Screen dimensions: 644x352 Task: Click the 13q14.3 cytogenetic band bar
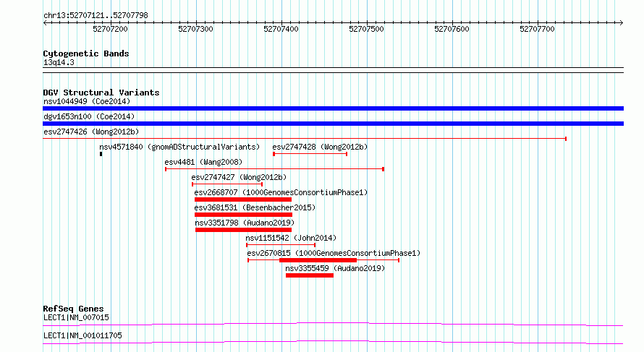333,70
